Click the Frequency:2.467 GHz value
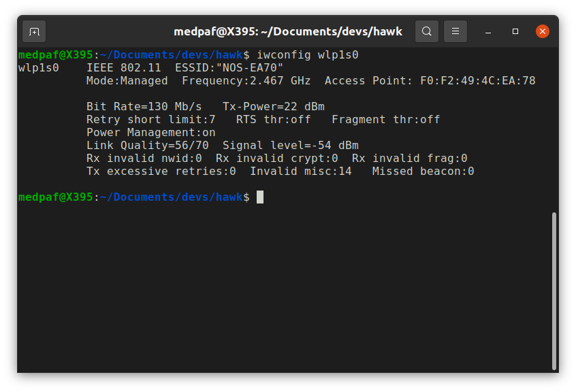 [x=246, y=80]
